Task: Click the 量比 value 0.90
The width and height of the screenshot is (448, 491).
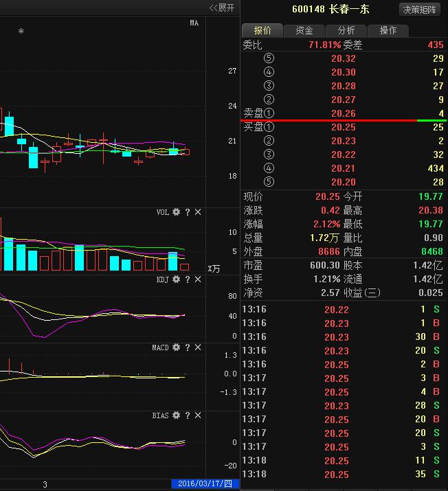Action: pos(434,238)
